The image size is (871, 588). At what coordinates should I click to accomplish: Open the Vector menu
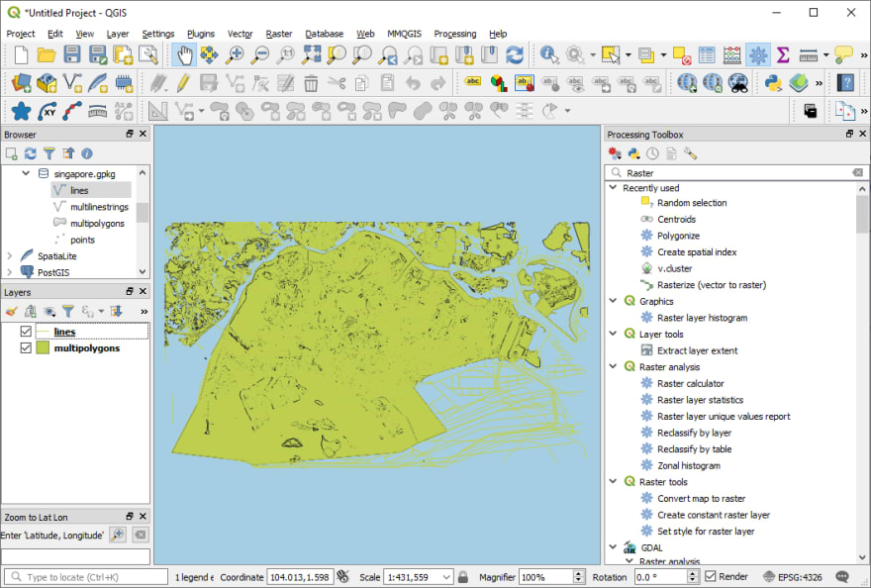pyautogui.click(x=240, y=34)
